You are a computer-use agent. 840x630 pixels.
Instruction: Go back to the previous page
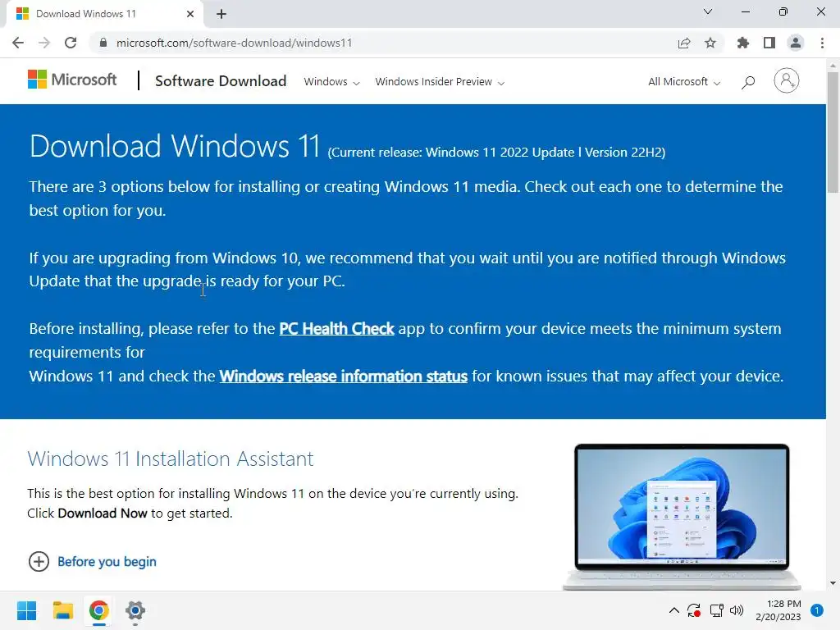pos(18,43)
